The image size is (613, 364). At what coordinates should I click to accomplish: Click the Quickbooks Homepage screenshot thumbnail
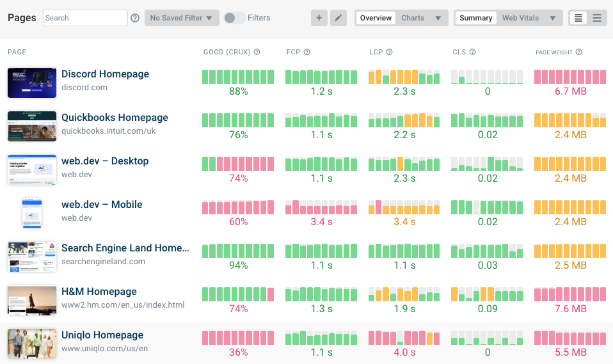point(32,126)
